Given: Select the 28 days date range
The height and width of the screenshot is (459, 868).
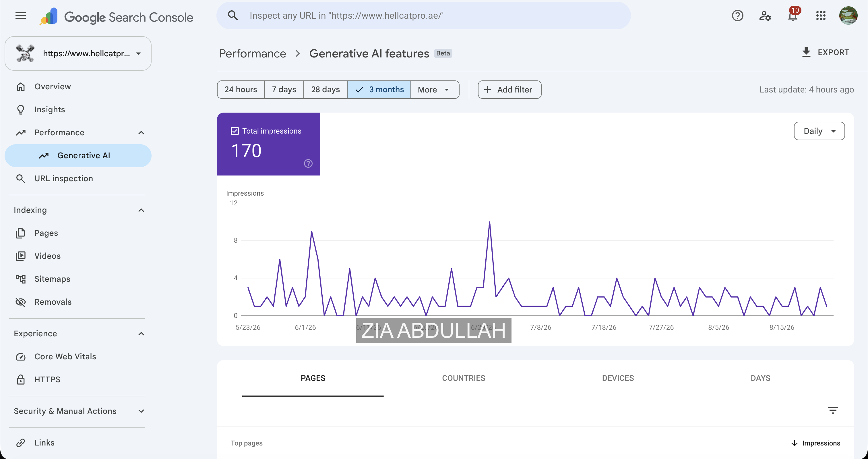Looking at the screenshot, I should pyautogui.click(x=325, y=89).
